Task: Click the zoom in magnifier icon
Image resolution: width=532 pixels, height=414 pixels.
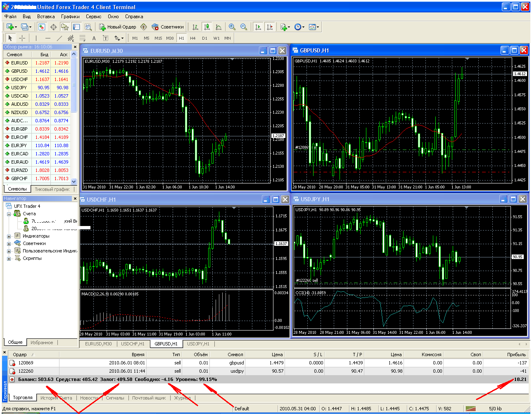Action: tap(232, 27)
